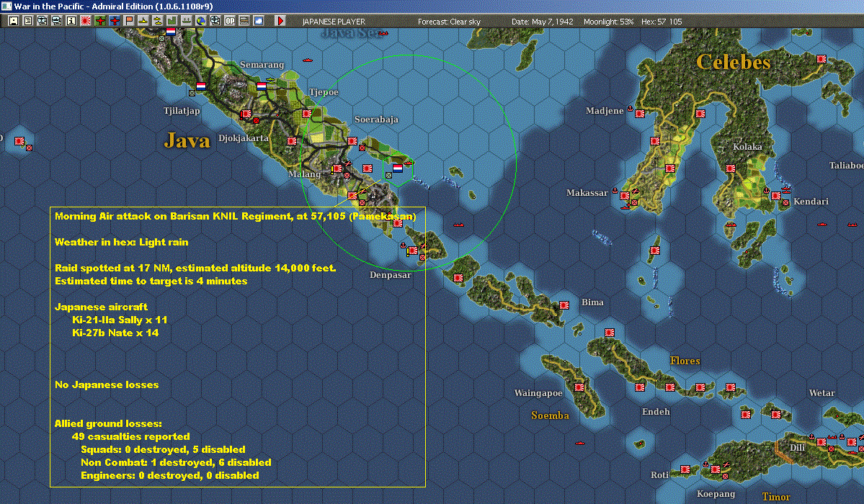864x504 pixels.
Task: Select the Japanese marker near Tjepoe
Action: click(x=307, y=114)
